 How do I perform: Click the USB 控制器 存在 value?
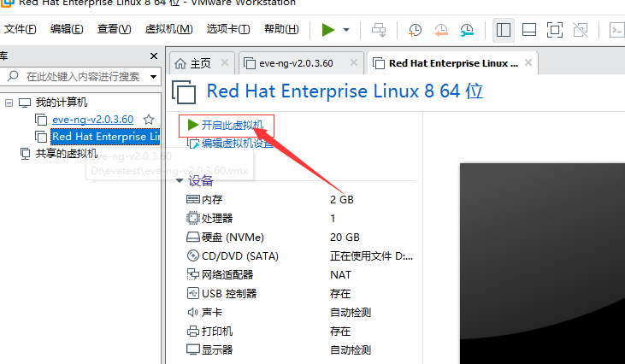point(340,294)
